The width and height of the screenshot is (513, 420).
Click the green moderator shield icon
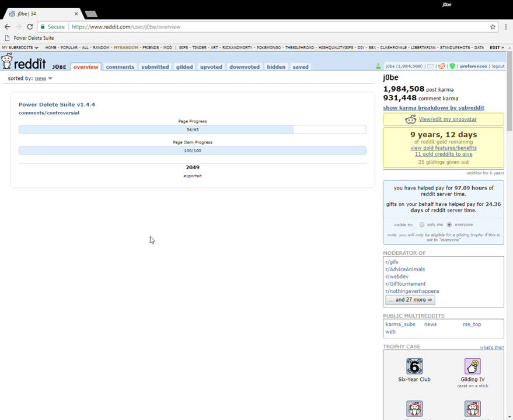(x=452, y=66)
